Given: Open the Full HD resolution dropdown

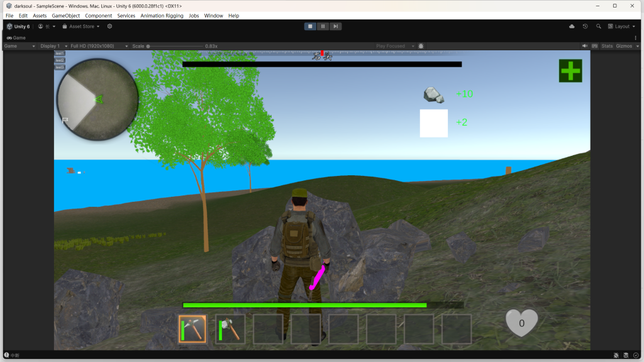Looking at the screenshot, I should pos(99,46).
